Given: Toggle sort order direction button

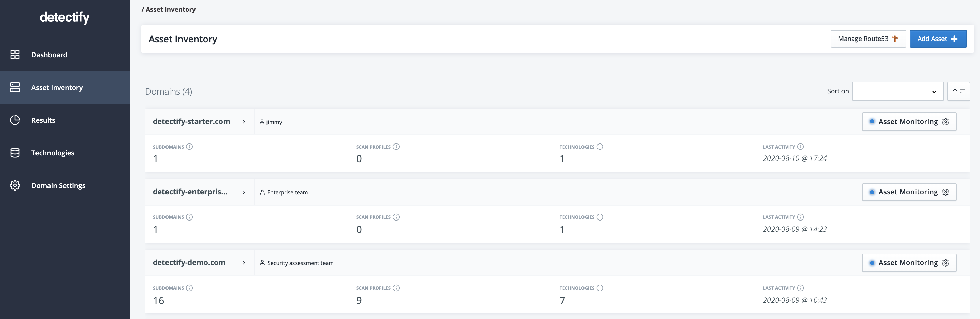Looking at the screenshot, I should point(958,91).
